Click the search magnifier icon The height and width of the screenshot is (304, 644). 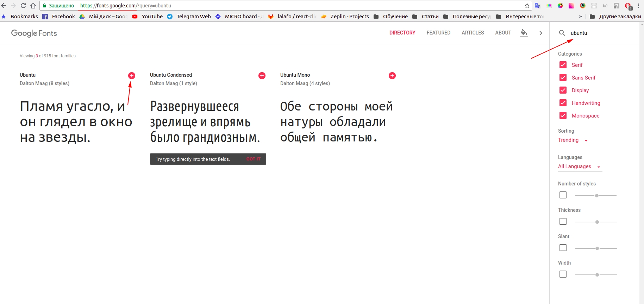pos(562,33)
